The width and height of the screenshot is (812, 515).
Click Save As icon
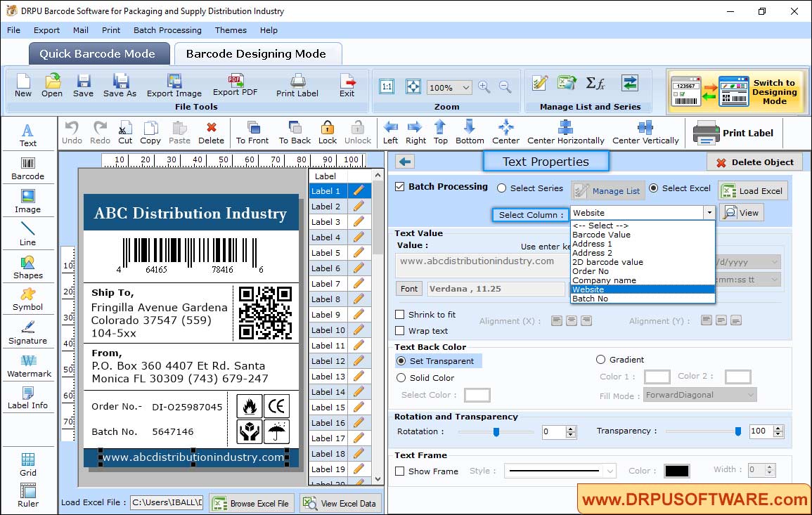[x=120, y=86]
